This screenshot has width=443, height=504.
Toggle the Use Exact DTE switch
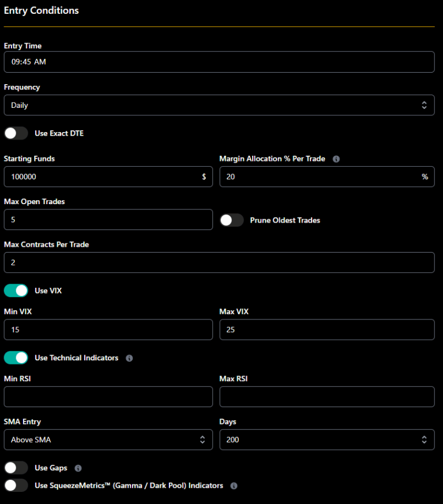(16, 133)
